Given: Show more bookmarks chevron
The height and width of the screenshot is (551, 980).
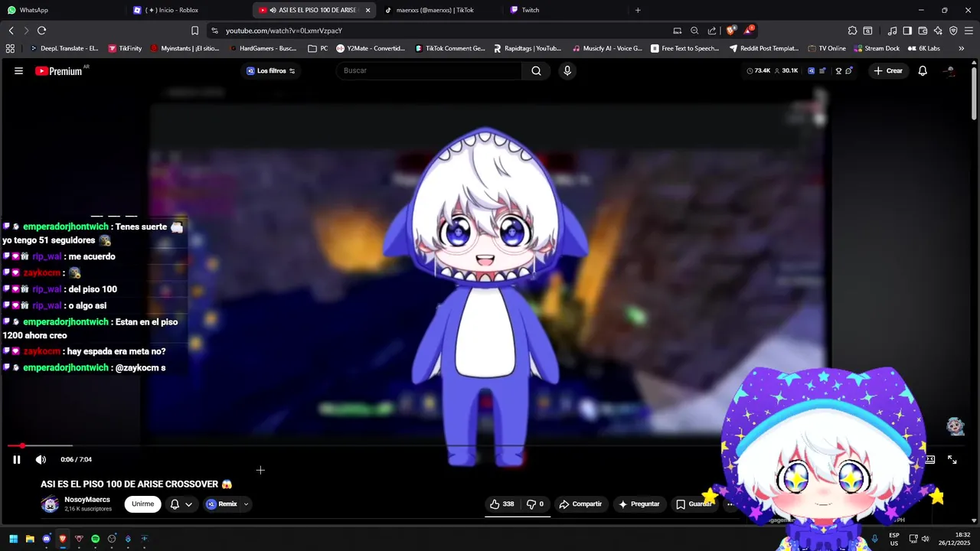Looking at the screenshot, I should coord(962,48).
